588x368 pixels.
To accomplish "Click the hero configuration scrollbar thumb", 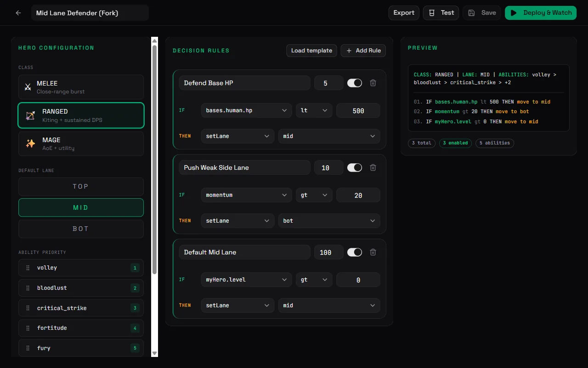I will coord(155,160).
